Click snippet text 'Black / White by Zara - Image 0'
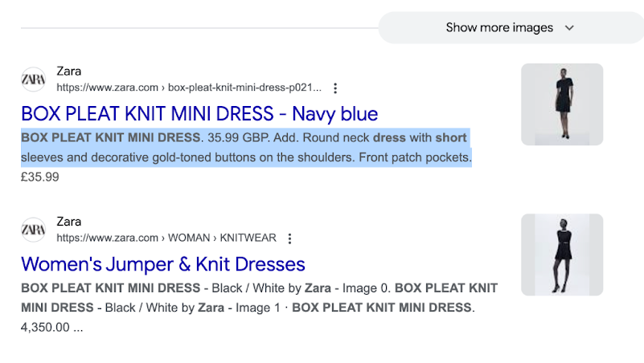 (301, 288)
